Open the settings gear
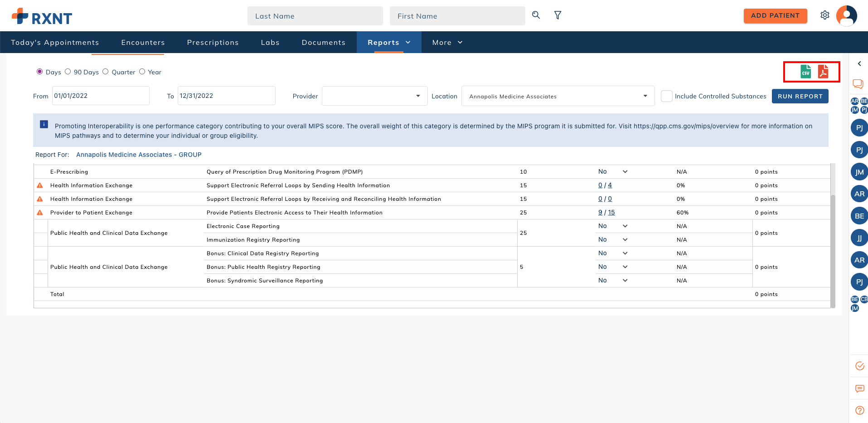The image size is (868, 423). coord(825,15)
